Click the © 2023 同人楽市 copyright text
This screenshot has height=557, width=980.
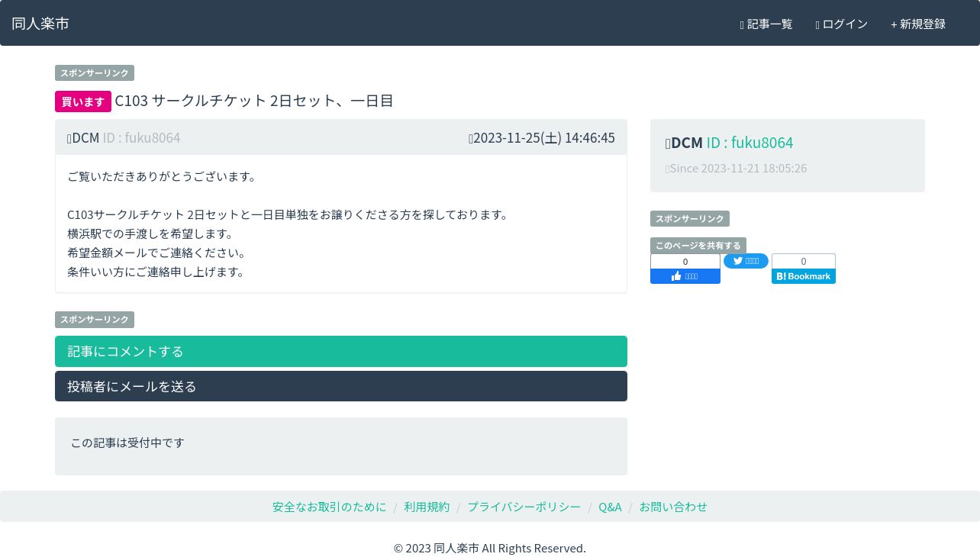pos(490,548)
